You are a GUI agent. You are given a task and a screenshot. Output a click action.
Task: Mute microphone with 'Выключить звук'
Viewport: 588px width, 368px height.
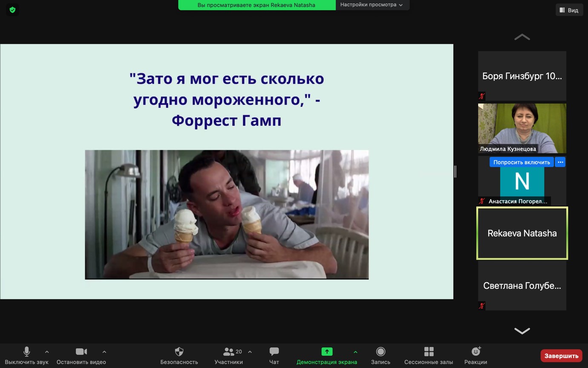pyautogui.click(x=26, y=356)
